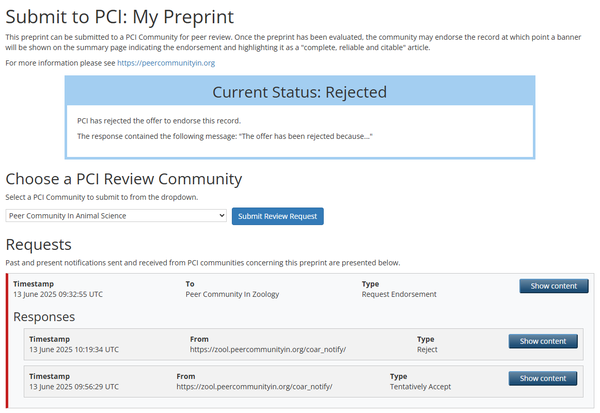Click the 'Choose a PCI Review Community' heading

click(123, 179)
